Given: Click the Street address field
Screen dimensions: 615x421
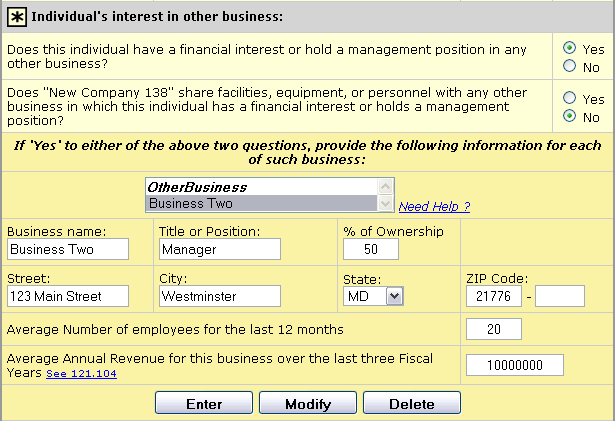Looking at the screenshot, I should tap(68, 296).
